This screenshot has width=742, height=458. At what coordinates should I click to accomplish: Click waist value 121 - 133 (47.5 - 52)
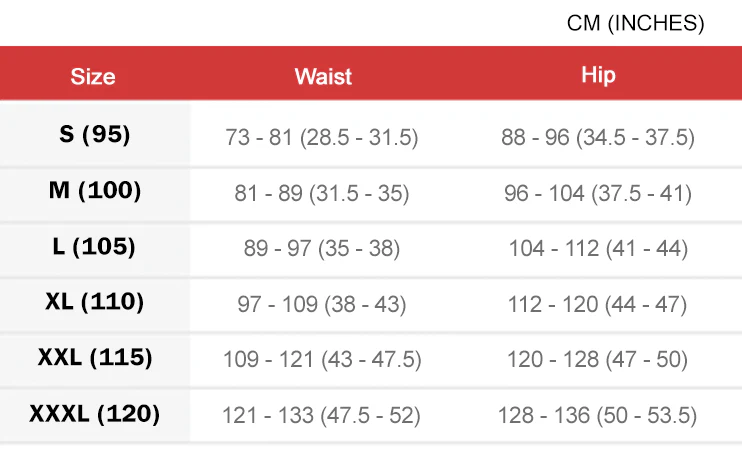(x=322, y=415)
